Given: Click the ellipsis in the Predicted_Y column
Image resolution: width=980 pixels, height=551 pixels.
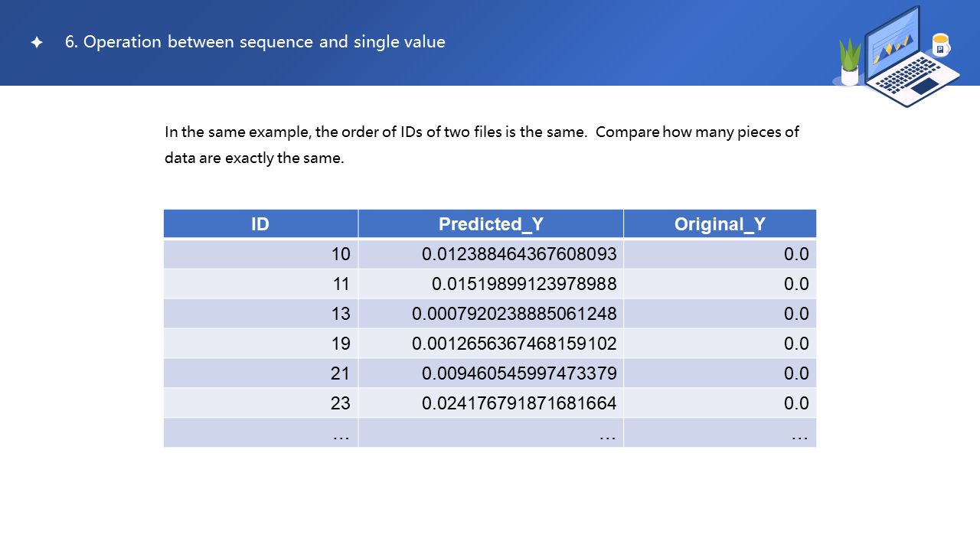Looking at the screenshot, I should click(607, 434).
